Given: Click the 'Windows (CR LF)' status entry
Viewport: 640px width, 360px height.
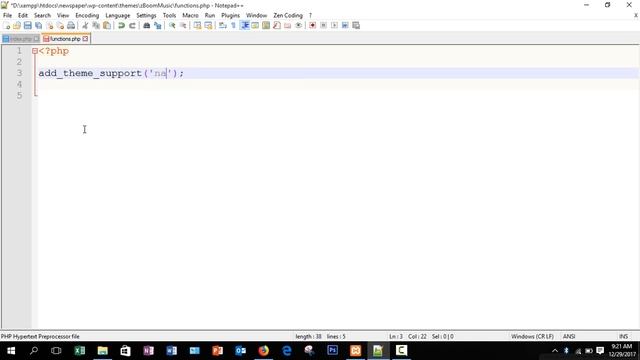Looking at the screenshot, I should click(532, 337).
